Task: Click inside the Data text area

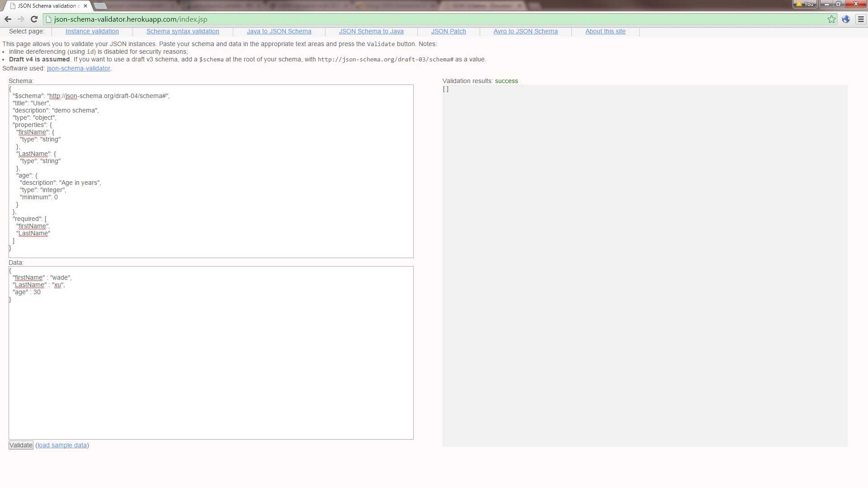Action: click(211, 361)
